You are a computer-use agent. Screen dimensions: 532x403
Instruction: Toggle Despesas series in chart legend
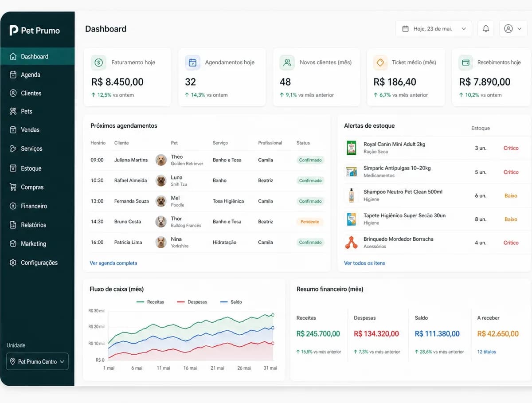[x=192, y=302]
